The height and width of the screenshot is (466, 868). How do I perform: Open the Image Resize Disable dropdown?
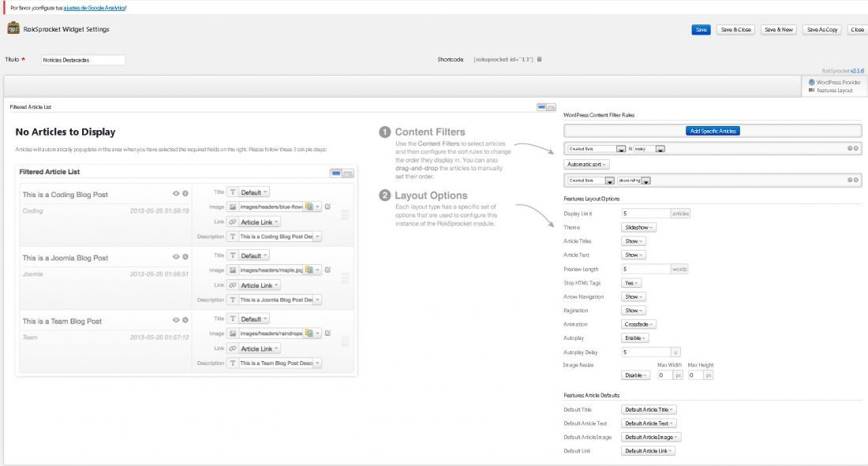635,375
